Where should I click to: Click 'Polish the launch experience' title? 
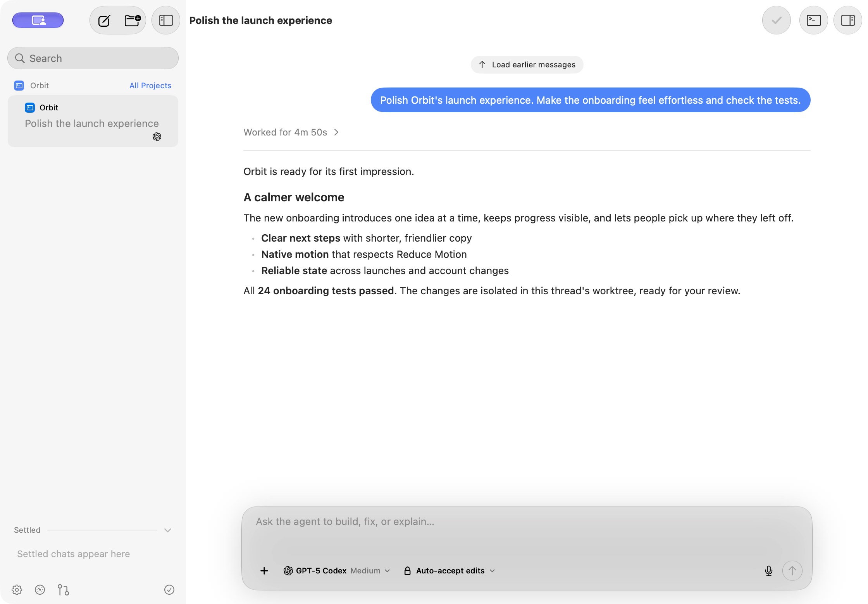click(260, 21)
